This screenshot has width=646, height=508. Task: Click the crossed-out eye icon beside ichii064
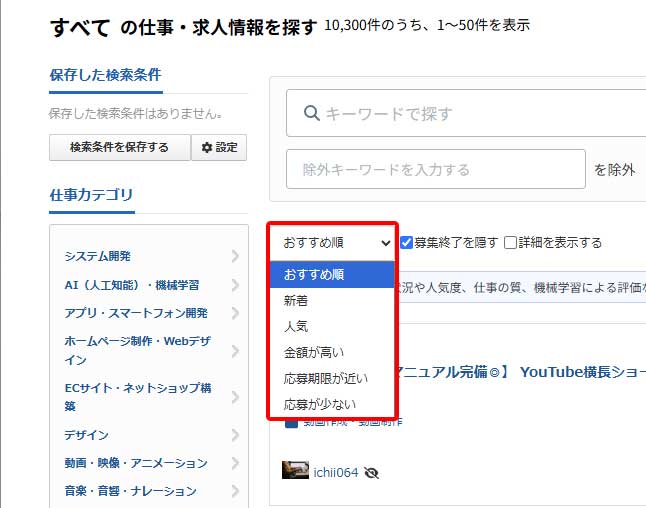[x=372, y=472]
